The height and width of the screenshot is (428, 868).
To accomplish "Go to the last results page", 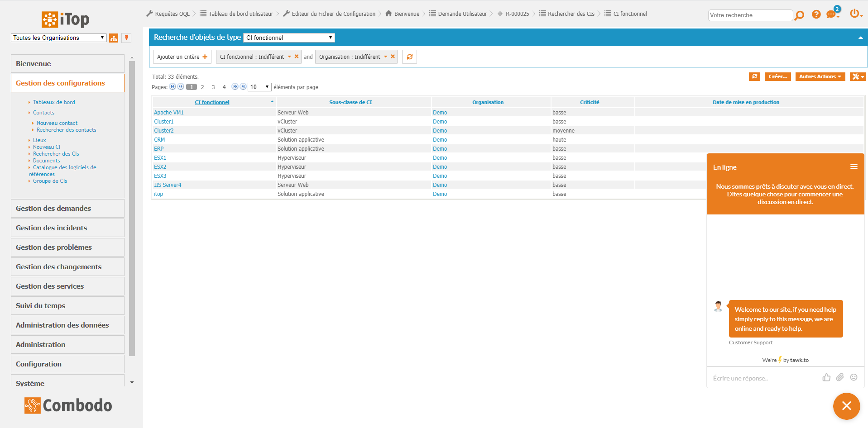I will 243,87.
